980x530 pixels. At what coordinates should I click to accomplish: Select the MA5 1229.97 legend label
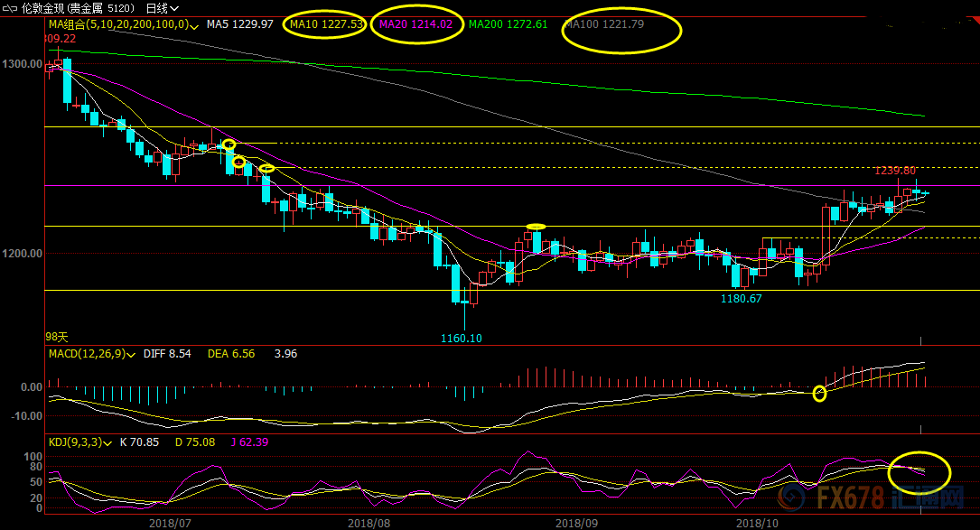point(239,24)
